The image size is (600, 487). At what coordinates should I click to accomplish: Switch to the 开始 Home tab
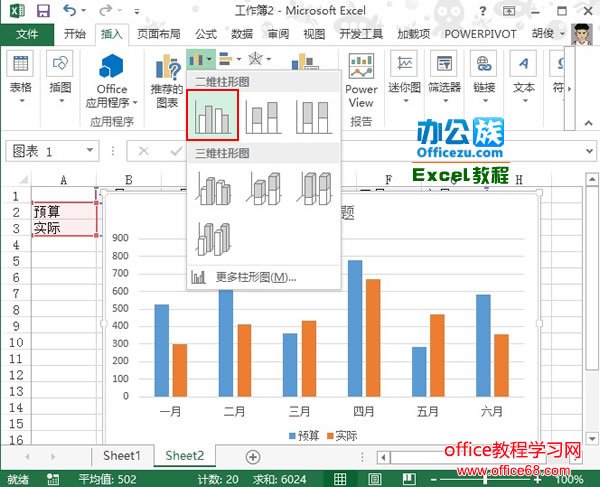(x=75, y=34)
